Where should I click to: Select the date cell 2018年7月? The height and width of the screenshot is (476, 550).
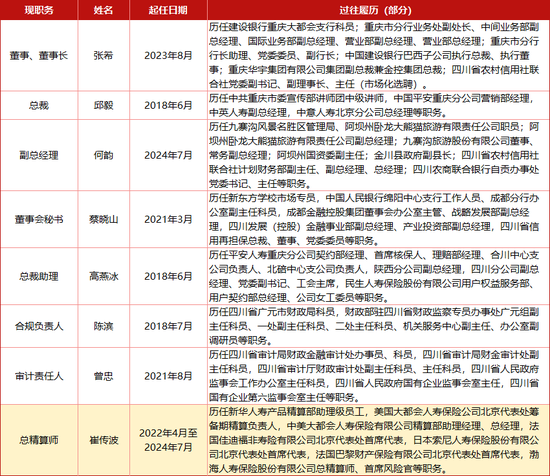(168, 326)
